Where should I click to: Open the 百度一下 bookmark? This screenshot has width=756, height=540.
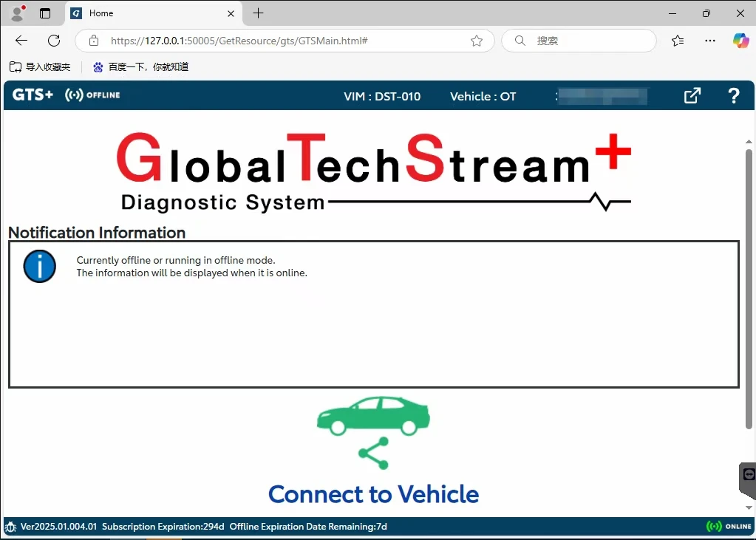[140, 66]
